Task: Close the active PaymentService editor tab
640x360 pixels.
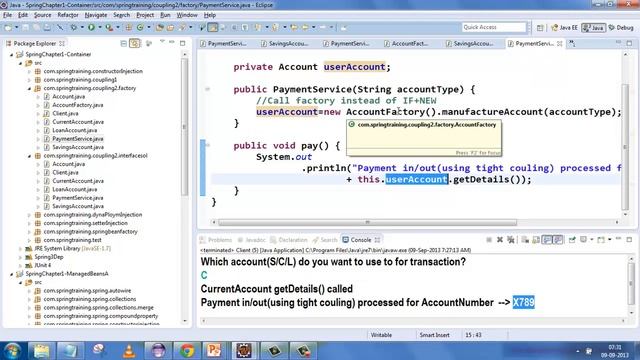Action: pos(560,43)
